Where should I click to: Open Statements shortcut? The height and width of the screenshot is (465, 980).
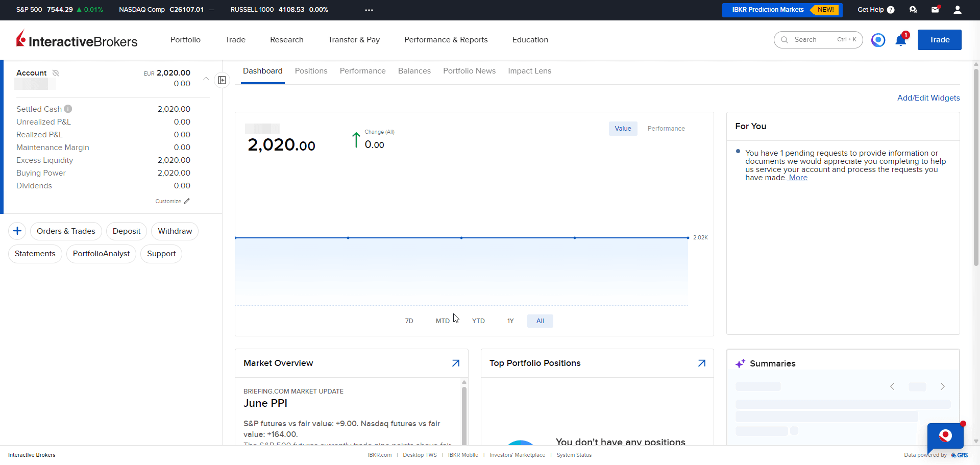[35, 254]
